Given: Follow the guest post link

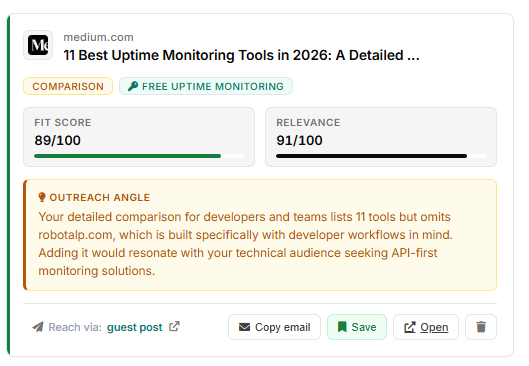Looking at the screenshot, I should (x=135, y=327).
